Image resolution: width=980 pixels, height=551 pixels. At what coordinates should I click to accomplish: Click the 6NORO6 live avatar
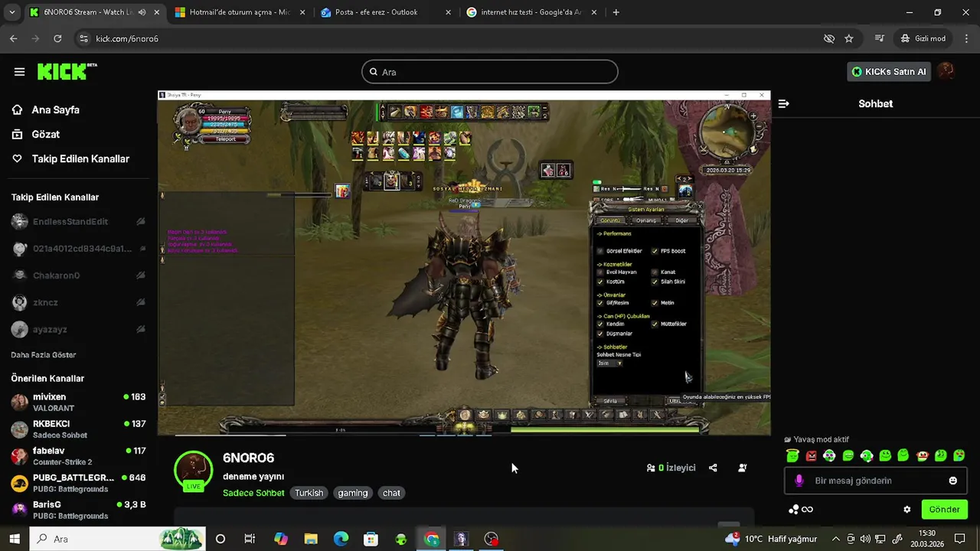193,470
